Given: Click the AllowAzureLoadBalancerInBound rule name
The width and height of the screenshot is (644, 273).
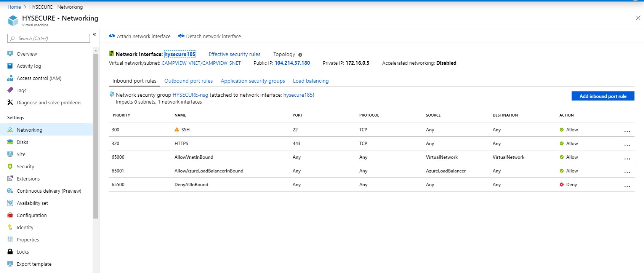Looking at the screenshot, I should (x=209, y=171).
